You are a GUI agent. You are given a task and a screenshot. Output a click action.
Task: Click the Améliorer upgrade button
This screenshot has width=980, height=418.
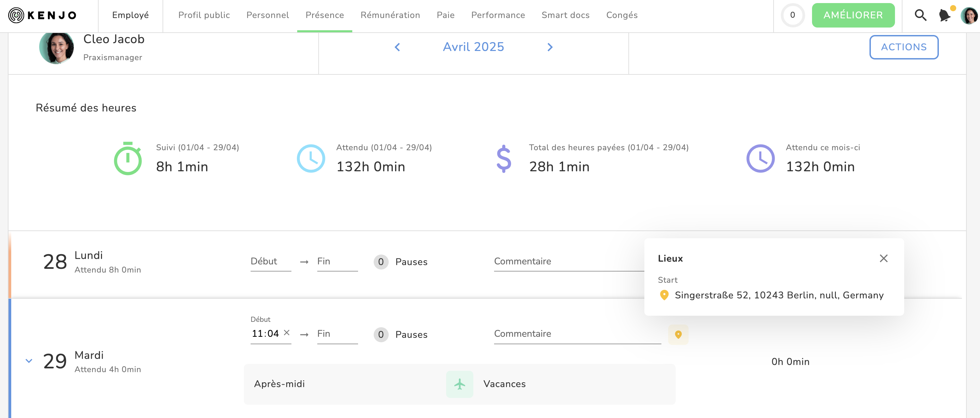(x=853, y=15)
